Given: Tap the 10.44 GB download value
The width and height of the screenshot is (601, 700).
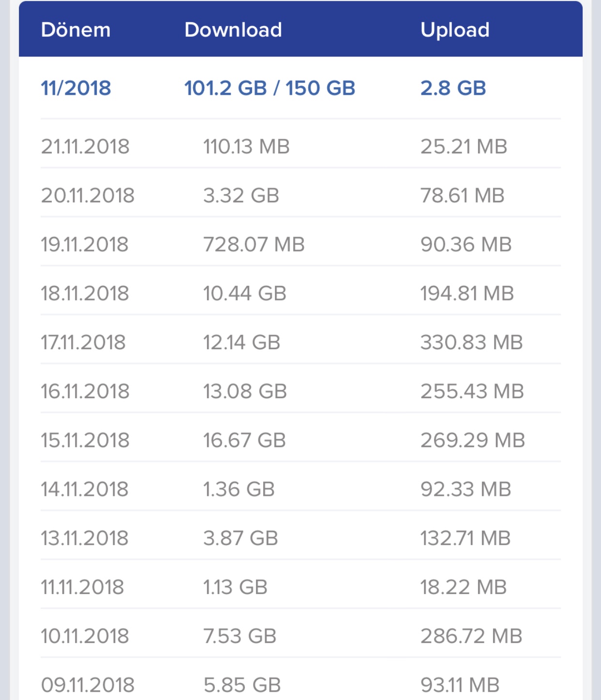Looking at the screenshot, I should click(x=245, y=293).
